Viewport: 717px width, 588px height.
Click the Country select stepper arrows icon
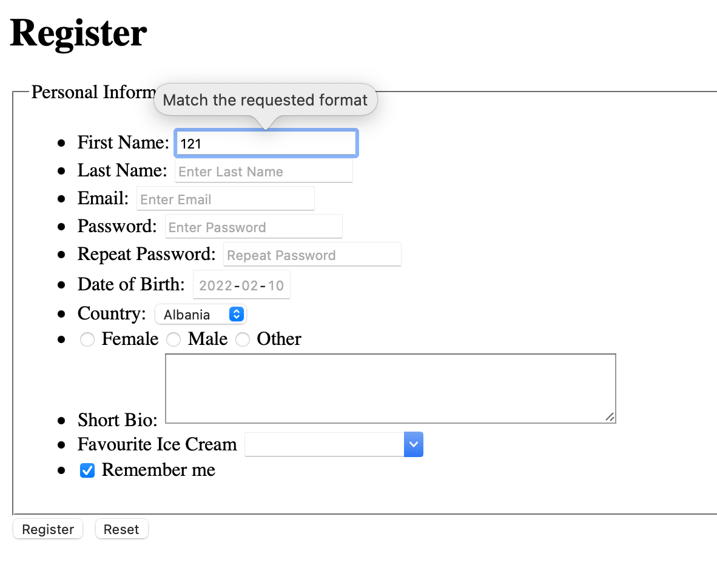click(x=237, y=315)
